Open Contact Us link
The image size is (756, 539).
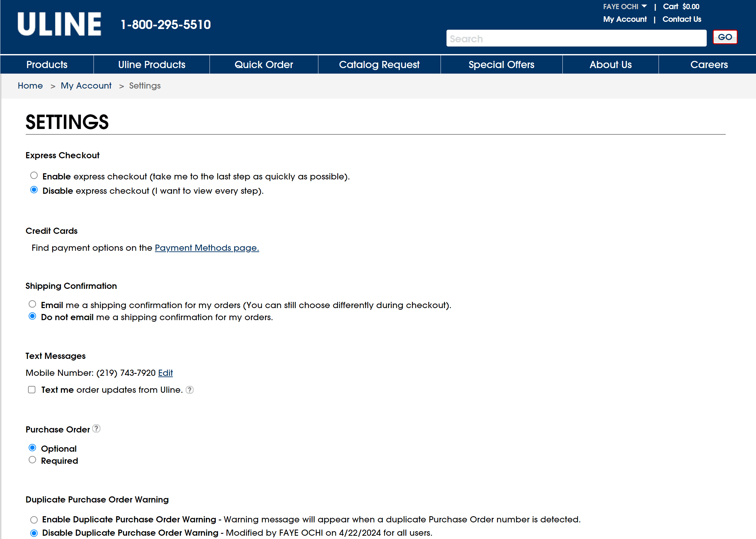click(682, 19)
